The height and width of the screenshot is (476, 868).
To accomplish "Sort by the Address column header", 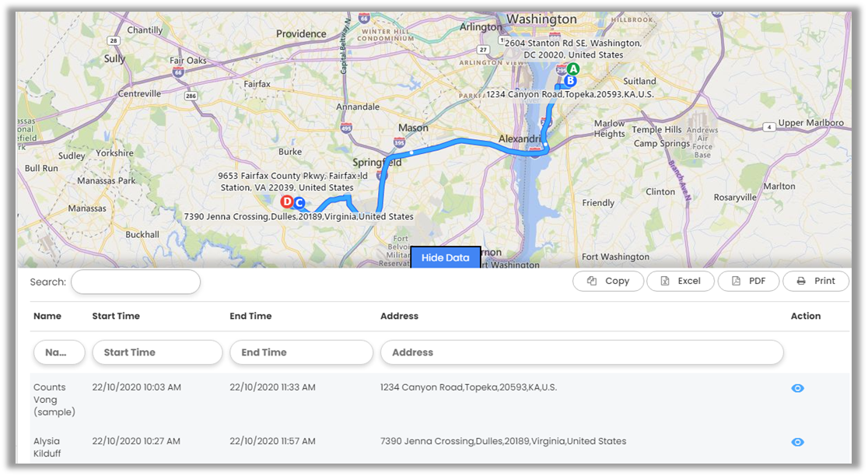I will [399, 316].
